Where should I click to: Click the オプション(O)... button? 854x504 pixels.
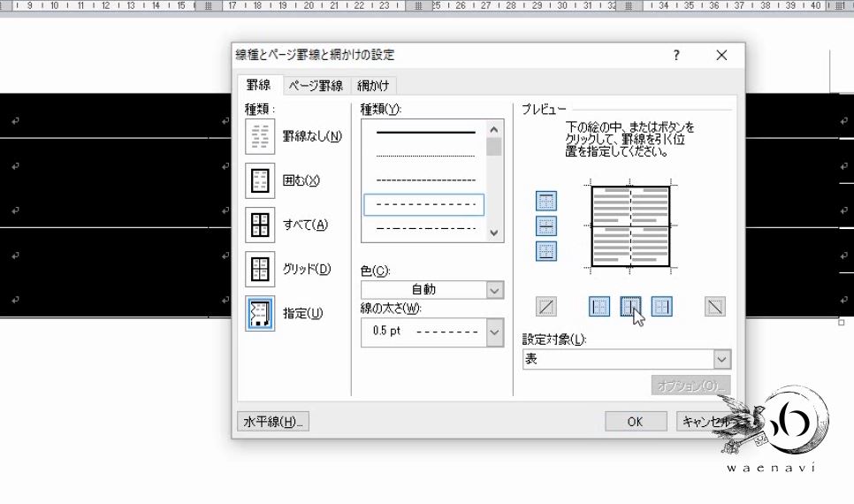click(x=690, y=386)
